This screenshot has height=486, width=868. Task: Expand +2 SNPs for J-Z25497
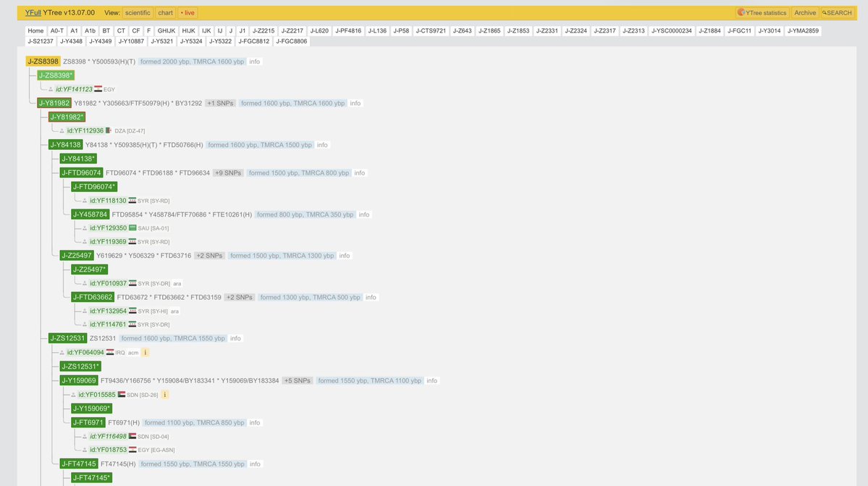(209, 256)
